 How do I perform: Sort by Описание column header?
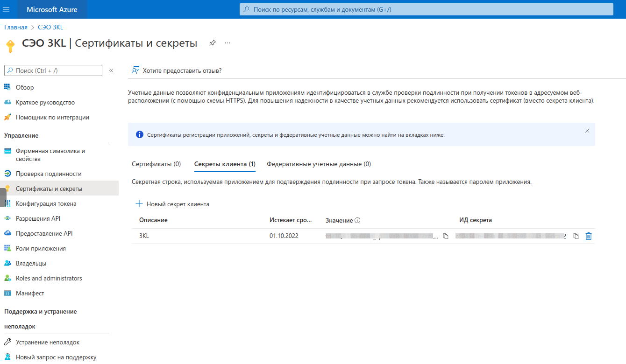point(153,220)
